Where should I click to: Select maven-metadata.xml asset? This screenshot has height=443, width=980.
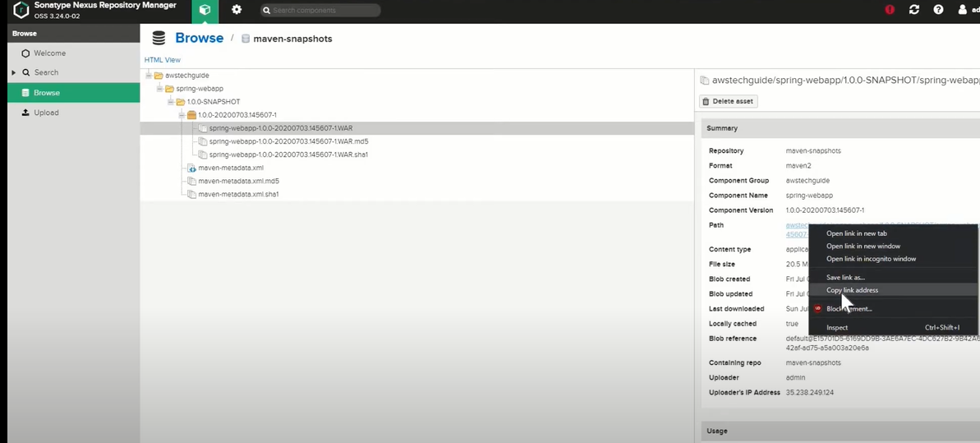click(231, 168)
